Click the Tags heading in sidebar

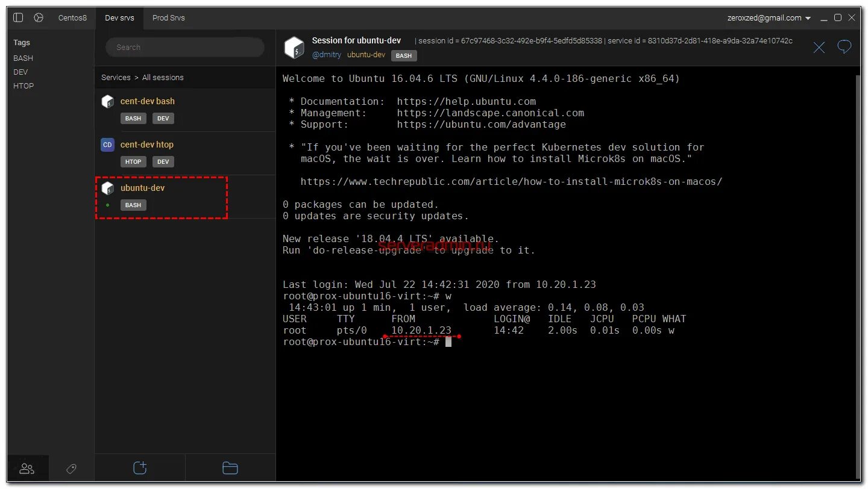tap(22, 43)
